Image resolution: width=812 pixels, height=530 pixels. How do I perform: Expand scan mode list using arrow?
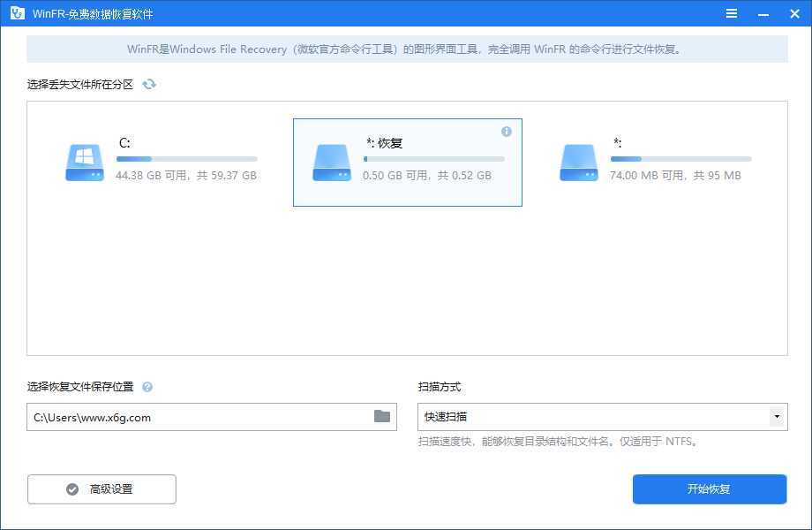[777, 417]
